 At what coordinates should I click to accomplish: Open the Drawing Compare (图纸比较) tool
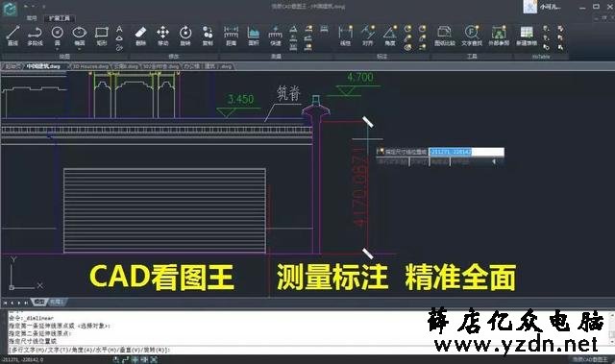click(x=444, y=36)
